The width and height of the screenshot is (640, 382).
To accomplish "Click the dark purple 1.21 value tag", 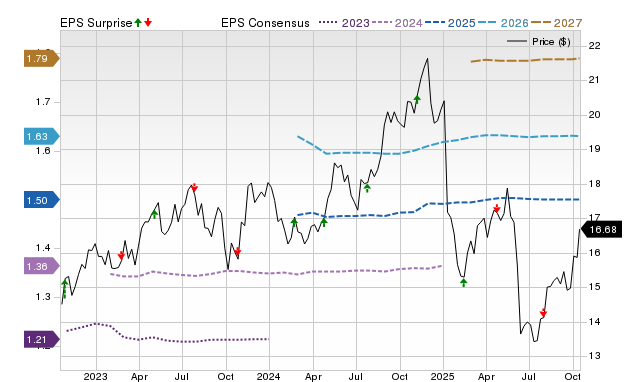I will pyautogui.click(x=42, y=340).
